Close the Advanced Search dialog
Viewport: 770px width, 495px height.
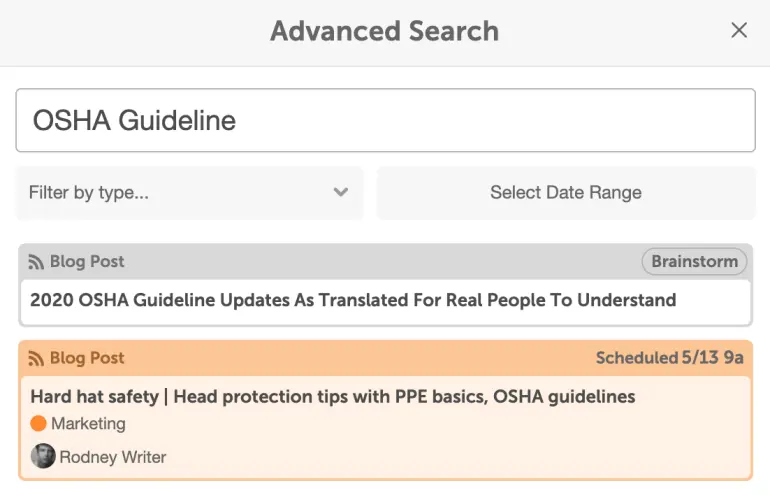739,30
